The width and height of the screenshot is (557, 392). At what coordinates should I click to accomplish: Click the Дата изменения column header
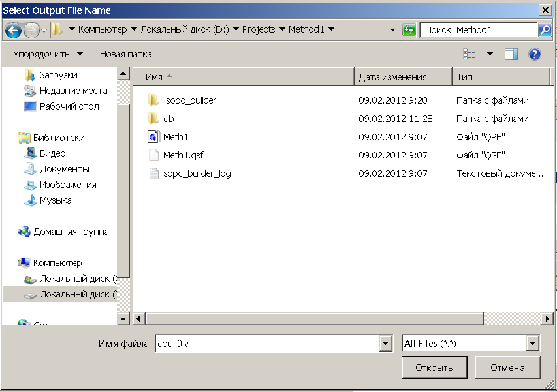click(x=404, y=77)
